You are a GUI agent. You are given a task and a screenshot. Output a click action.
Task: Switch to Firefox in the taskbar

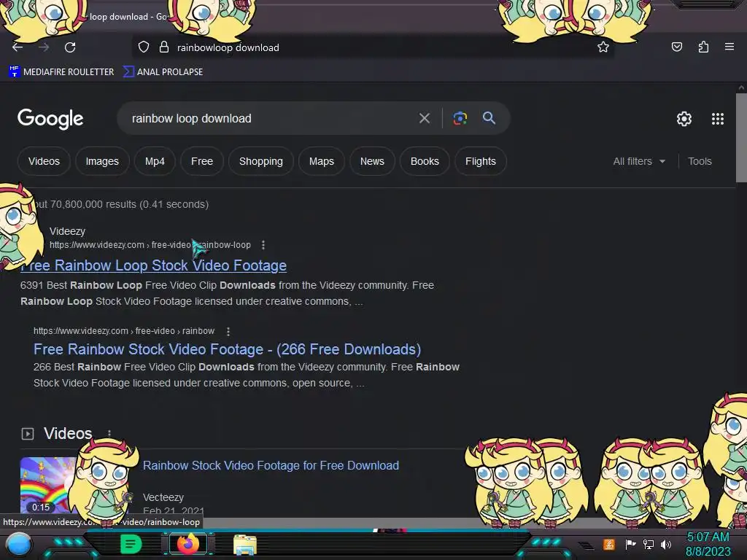pos(187,544)
